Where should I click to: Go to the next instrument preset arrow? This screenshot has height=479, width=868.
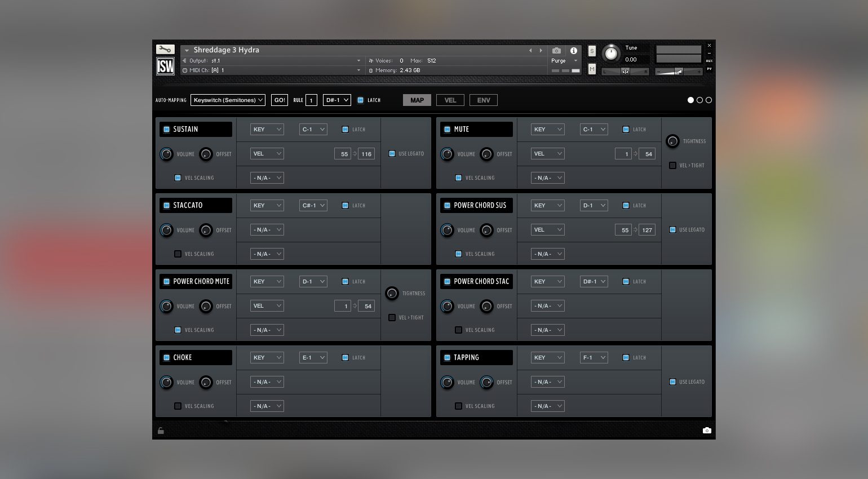pos(541,51)
